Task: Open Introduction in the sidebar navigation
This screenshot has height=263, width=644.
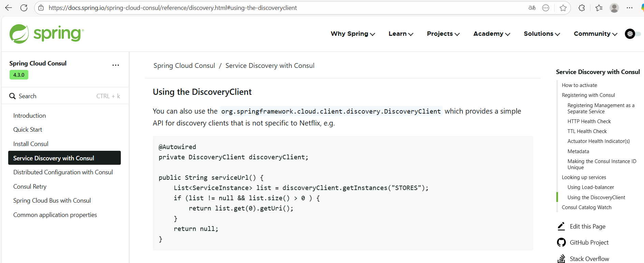Action: [x=29, y=116]
